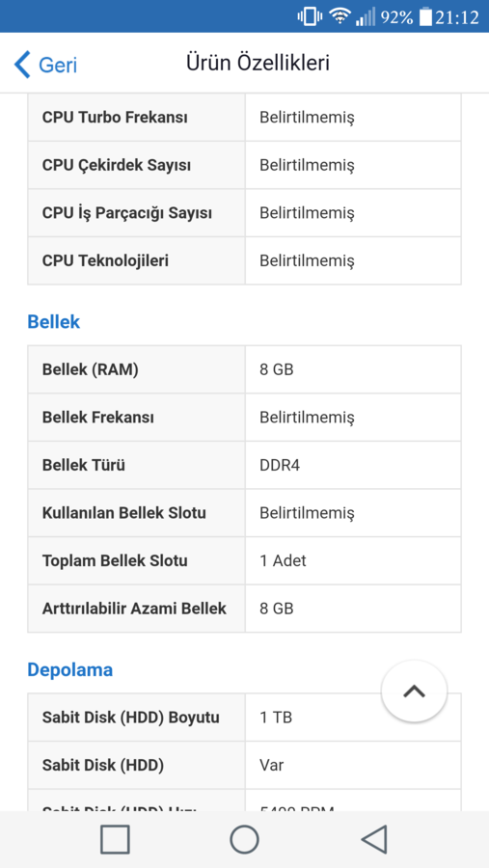
Task: Tap the CPU Çekirdek Sayısı row
Action: 244,165
